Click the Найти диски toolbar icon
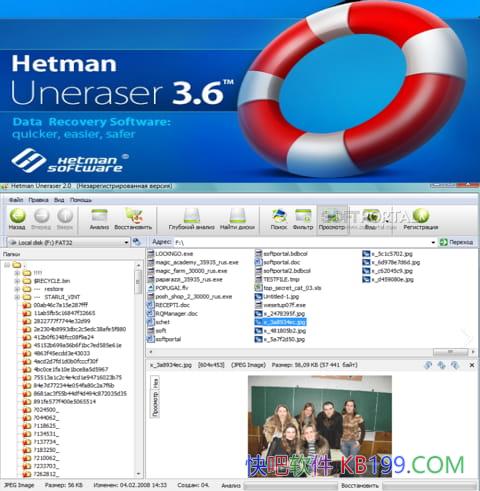The width and height of the screenshot is (480, 491). click(x=237, y=215)
